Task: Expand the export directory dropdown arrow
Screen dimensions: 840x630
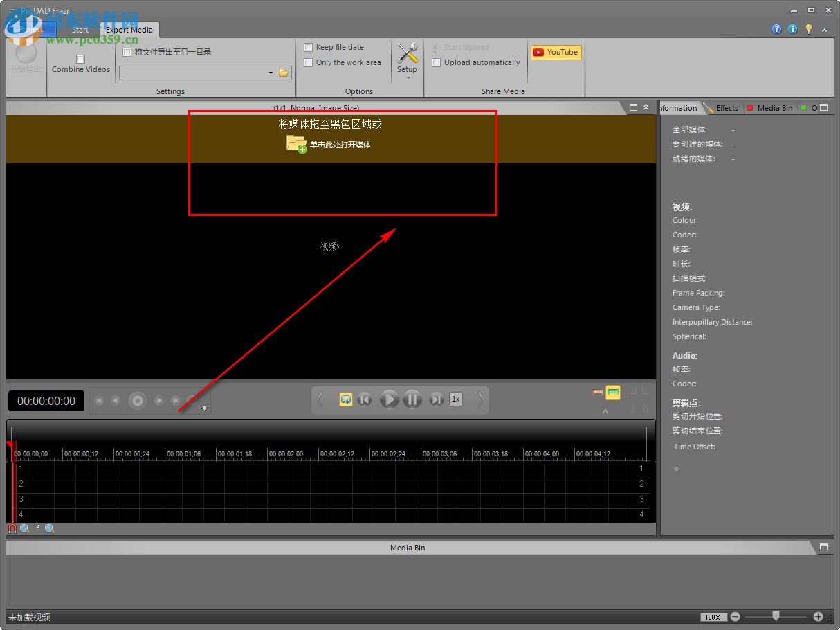Action: click(x=271, y=73)
